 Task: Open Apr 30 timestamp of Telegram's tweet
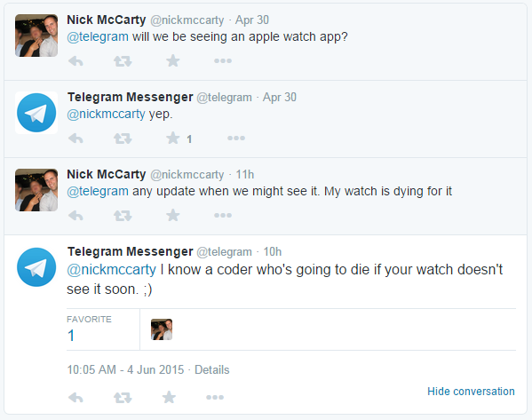tap(280, 98)
